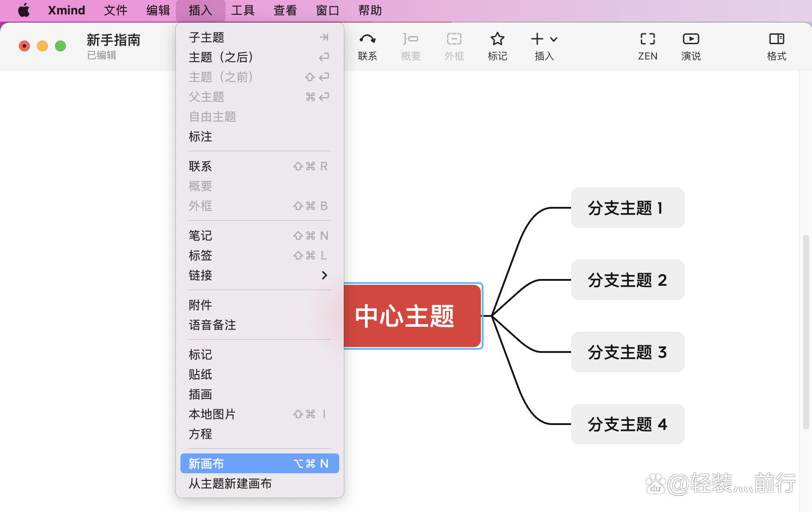This screenshot has width=812, height=512.
Task: Select 插画 illustration menu entry
Action: coord(259,394)
